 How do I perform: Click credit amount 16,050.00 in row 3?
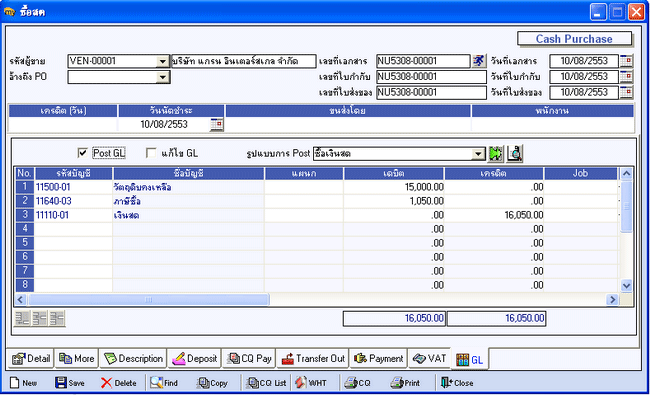(494, 215)
